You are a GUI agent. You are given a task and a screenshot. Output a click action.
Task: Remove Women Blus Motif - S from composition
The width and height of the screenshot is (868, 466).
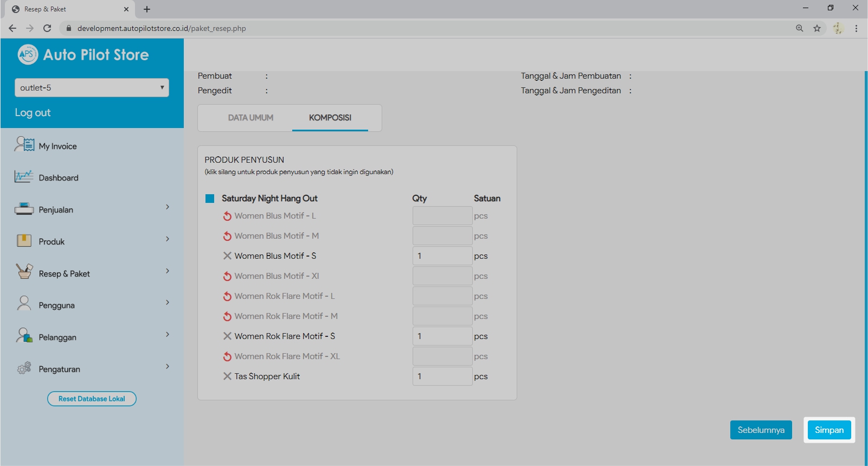tap(227, 256)
